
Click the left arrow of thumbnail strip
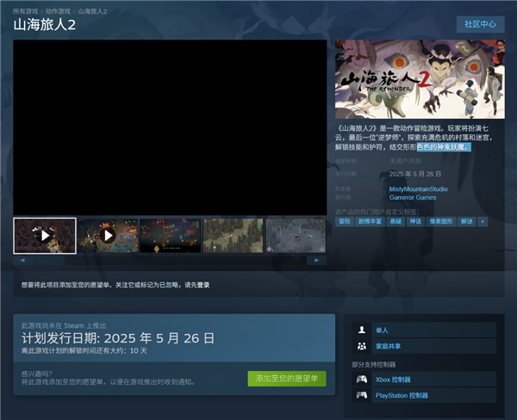tap(22, 260)
